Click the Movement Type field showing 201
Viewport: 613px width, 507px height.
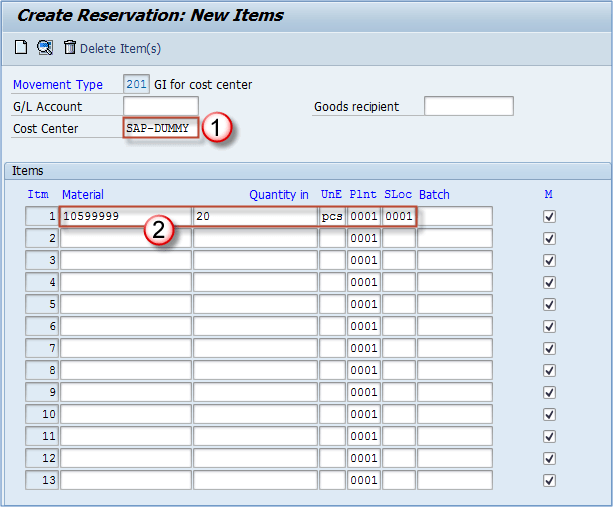136,85
